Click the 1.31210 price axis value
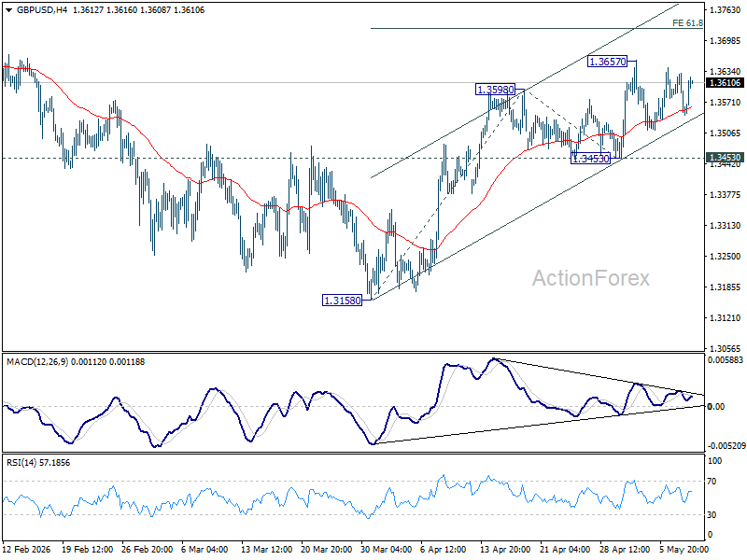This screenshot has width=747, height=560. coord(726,318)
